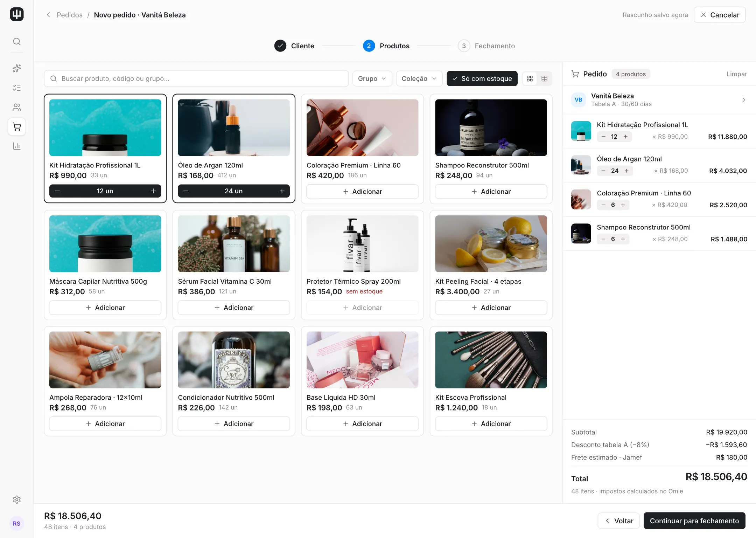Open settings gear in sidebar

point(16,499)
